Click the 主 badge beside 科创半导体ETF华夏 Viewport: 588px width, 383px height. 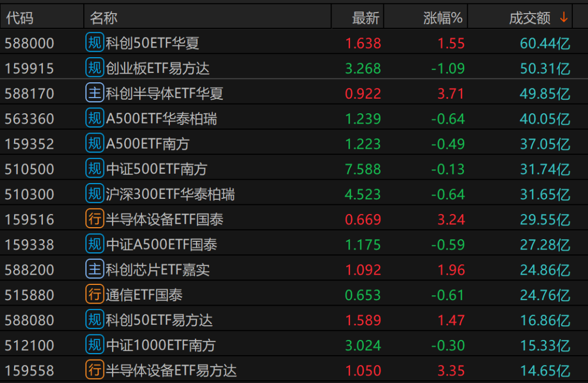coord(95,93)
